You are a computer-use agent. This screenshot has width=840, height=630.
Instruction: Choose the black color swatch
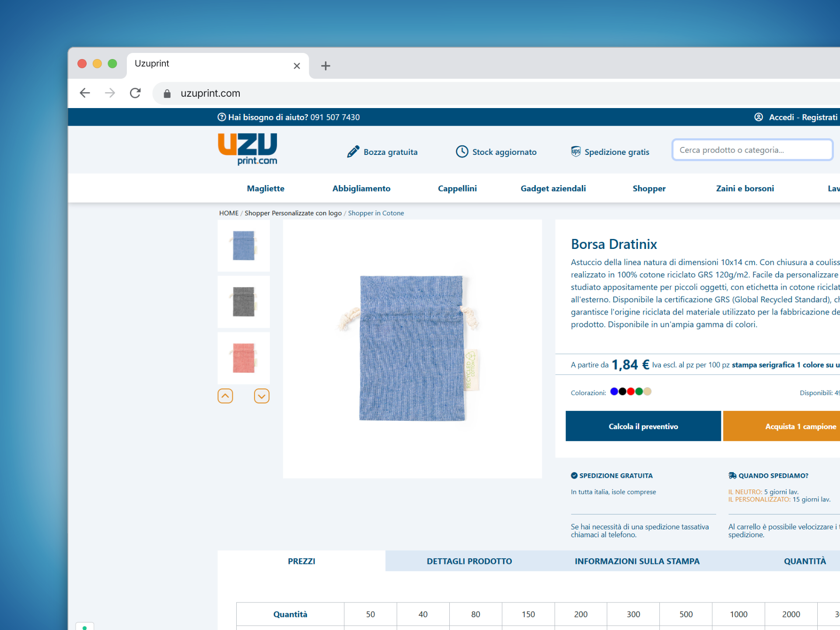click(623, 392)
